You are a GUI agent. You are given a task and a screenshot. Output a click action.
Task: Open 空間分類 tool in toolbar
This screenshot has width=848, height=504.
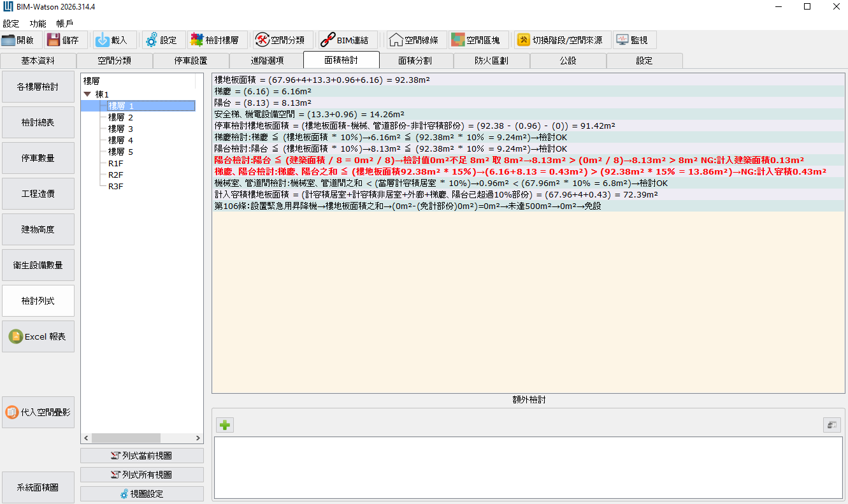point(283,40)
